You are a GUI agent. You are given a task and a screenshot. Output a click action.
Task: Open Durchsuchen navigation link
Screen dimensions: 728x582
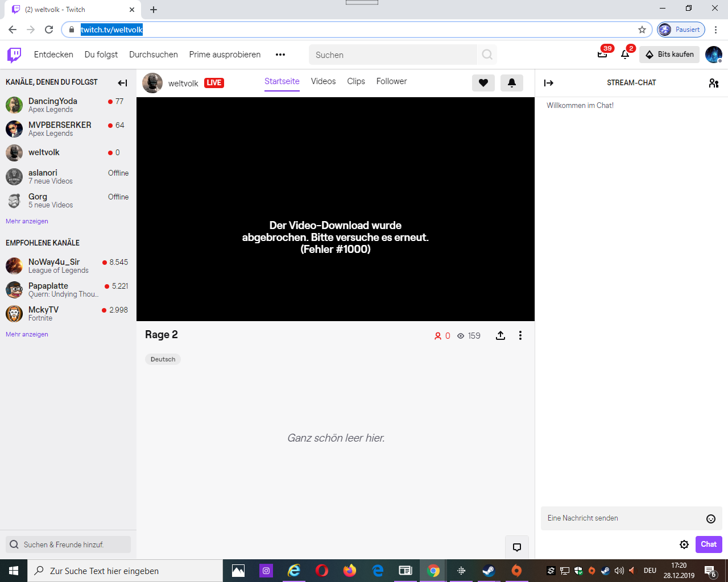154,55
